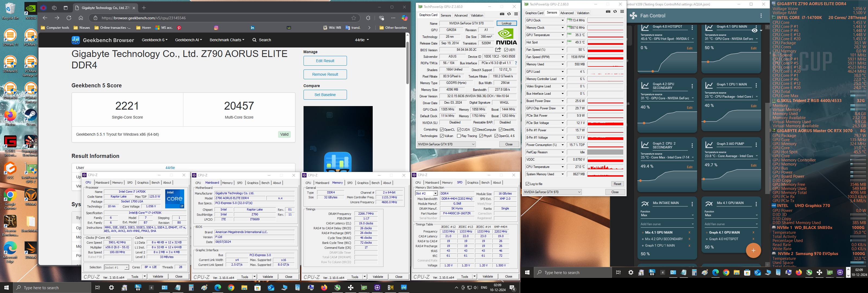
Task: Toggle the OpenCL checkbox
Action: coord(442,129)
